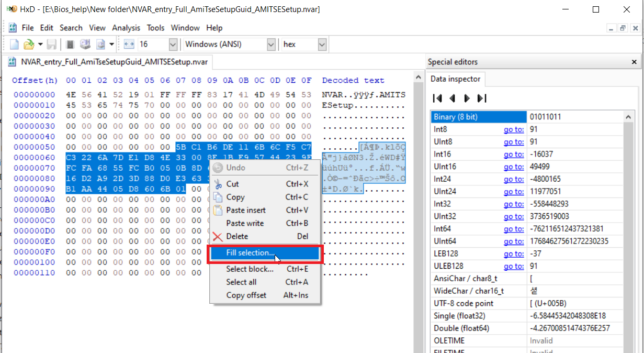
Task: Open the File menu
Action: (28, 28)
